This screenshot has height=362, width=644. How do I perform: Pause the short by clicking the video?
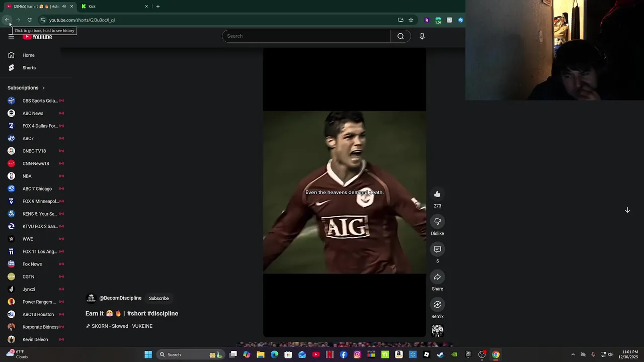click(x=345, y=193)
